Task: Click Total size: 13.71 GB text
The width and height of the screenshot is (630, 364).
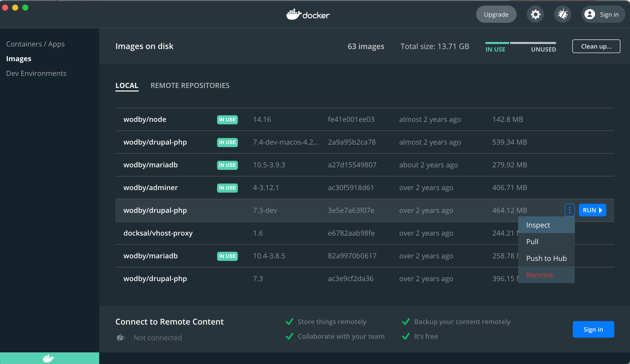Action: tap(435, 47)
